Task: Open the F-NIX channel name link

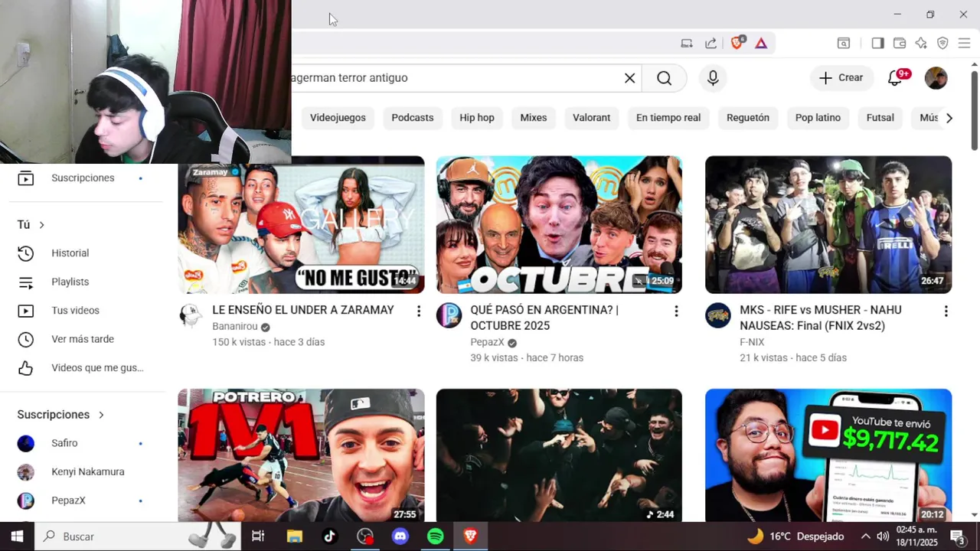Action: 752,342
